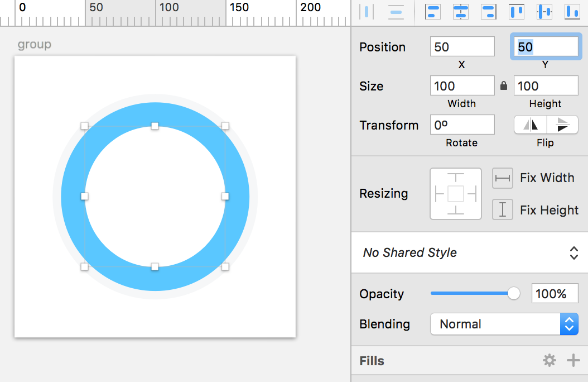Toggle the Fix Height resizing option
The width and height of the screenshot is (588, 382).
(503, 210)
